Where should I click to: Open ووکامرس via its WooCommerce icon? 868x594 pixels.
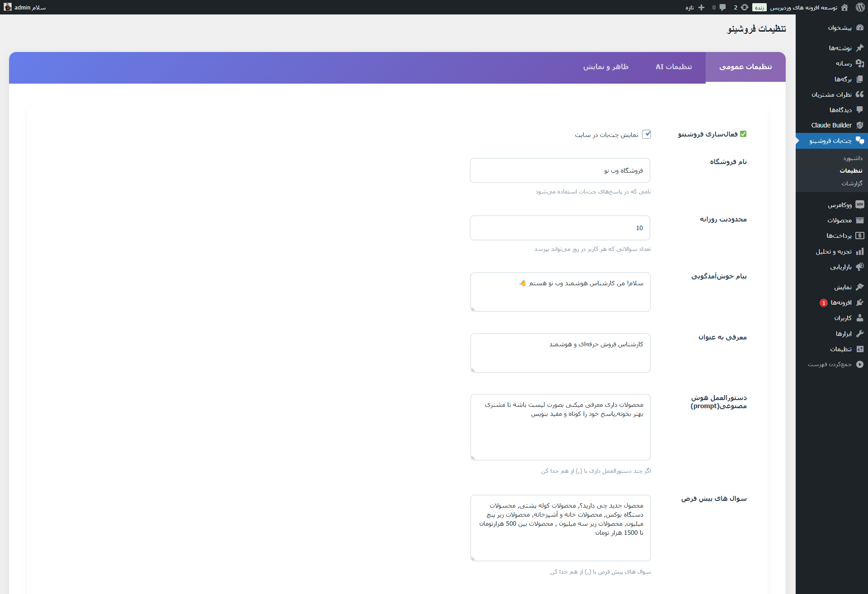tap(860, 205)
